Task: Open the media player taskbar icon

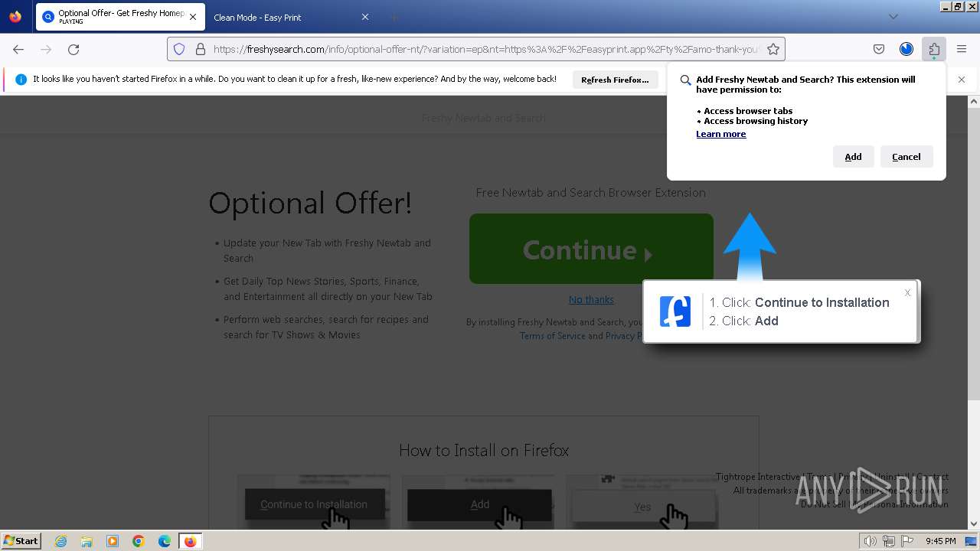Action: tap(113, 541)
